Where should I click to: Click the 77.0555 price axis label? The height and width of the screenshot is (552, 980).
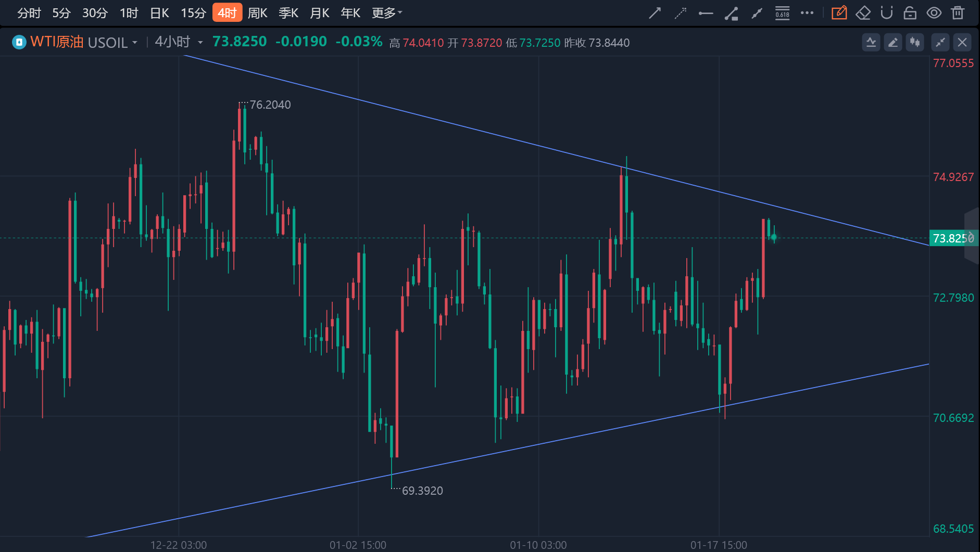point(953,63)
